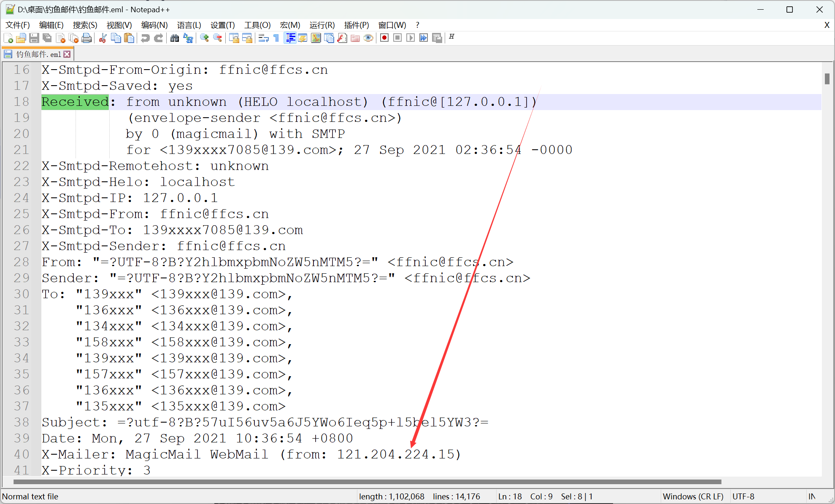Open the 插件(P) plugins menu
This screenshot has height=504, width=835.
(x=357, y=25)
